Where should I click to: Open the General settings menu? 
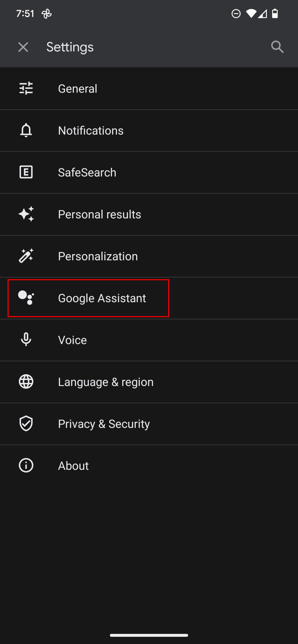[78, 89]
